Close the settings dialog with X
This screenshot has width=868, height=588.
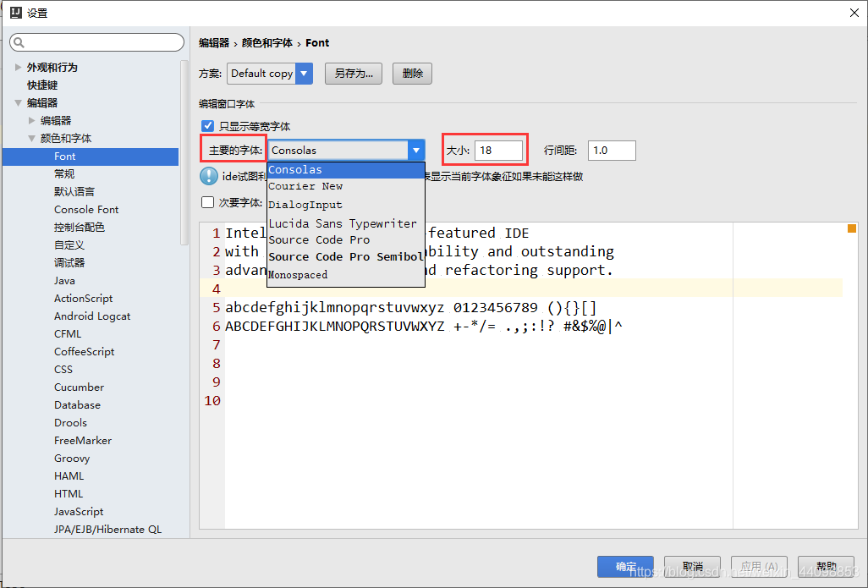click(854, 13)
